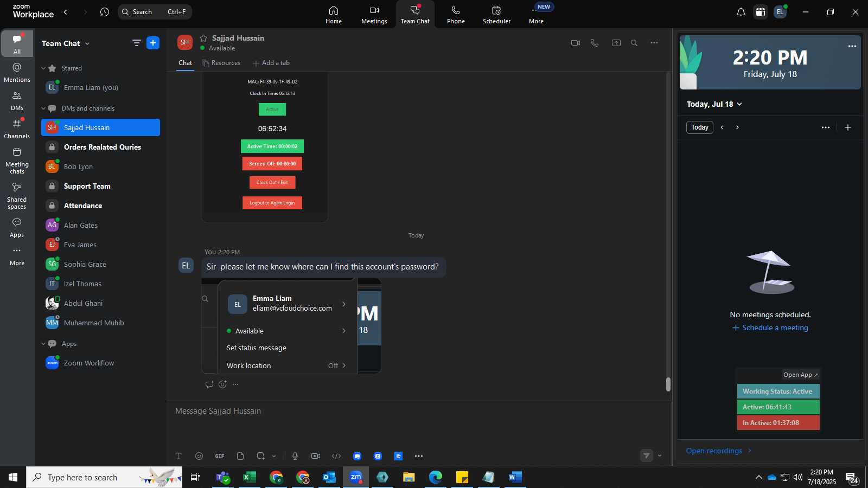This screenshot has height=488, width=868.
Task: Start video call with Sajjad Hussain
Action: [576, 43]
